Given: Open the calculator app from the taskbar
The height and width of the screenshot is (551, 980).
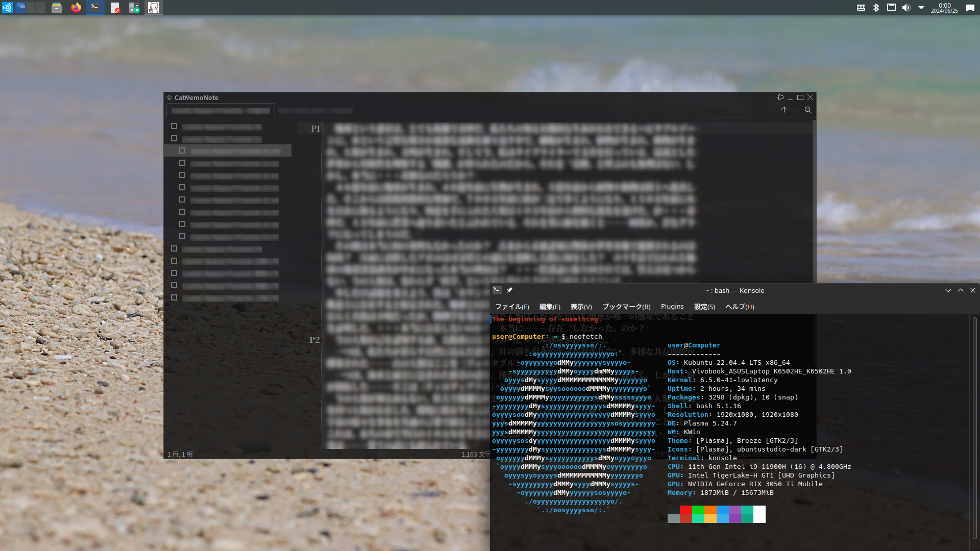Looking at the screenshot, I should tap(134, 8).
